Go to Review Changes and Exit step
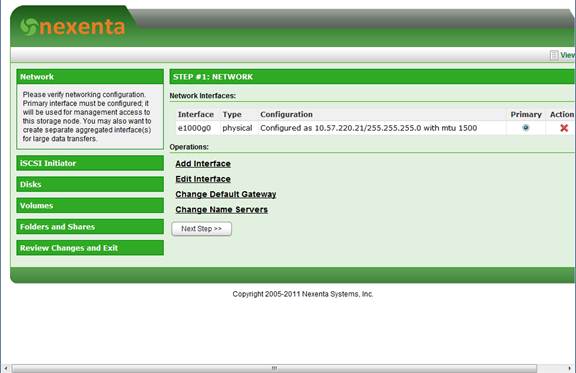Screen dimensions: 576x373 [90, 248]
